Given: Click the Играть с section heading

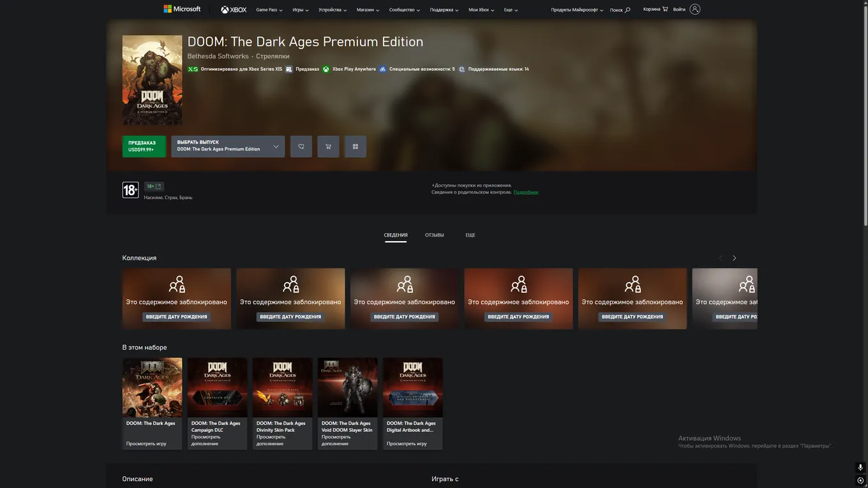Looking at the screenshot, I should click(x=445, y=479).
